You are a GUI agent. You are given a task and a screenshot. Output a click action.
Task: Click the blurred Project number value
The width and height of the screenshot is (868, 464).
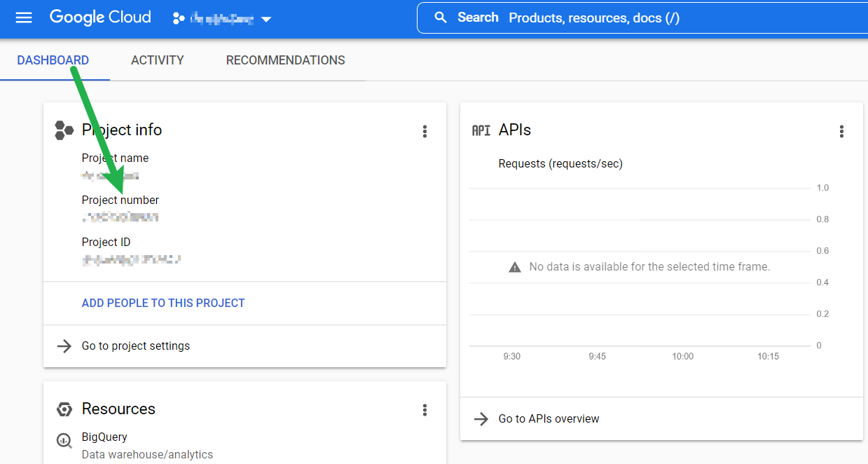point(120,217)
